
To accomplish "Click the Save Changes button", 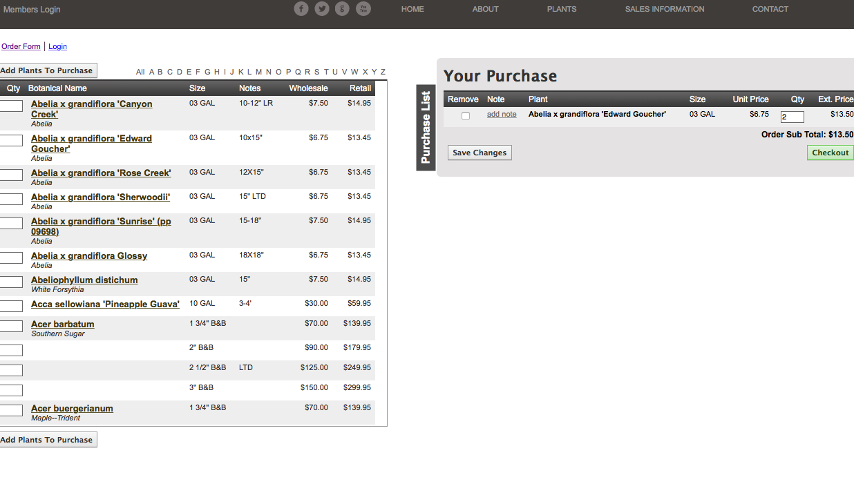I will click(480, 153).
